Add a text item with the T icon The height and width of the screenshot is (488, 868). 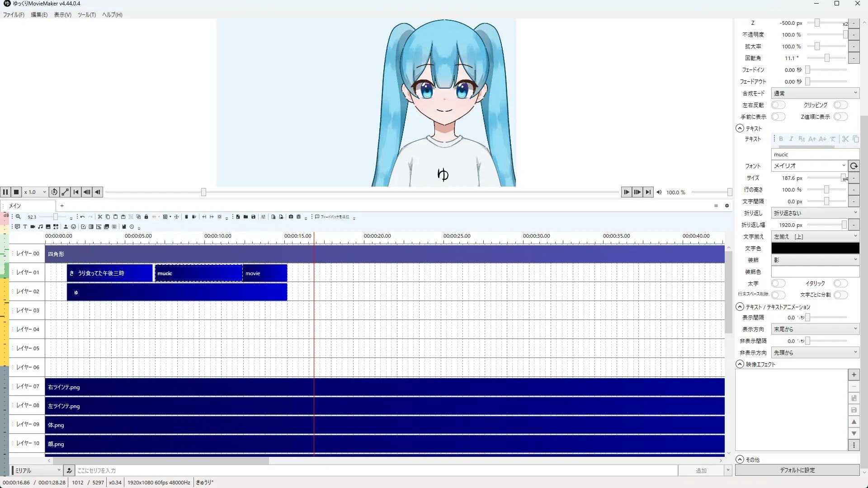point(25,227)
